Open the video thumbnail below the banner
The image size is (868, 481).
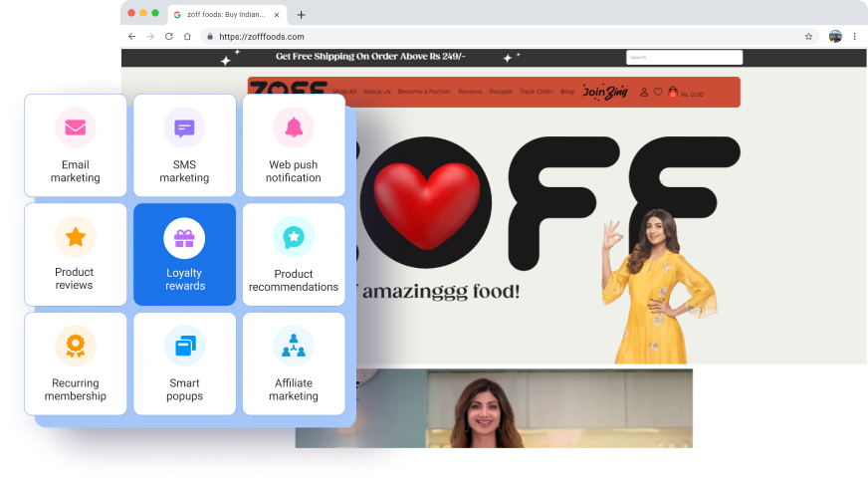[494, 408]
